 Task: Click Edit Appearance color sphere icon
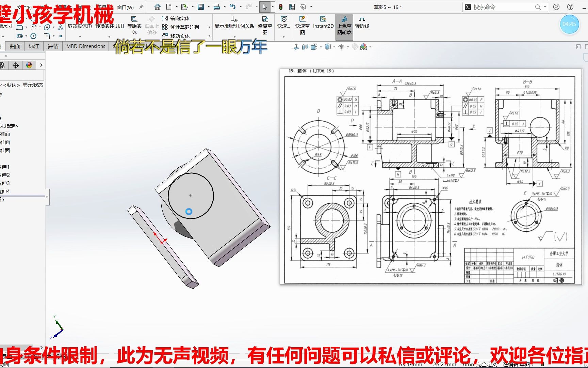click(364, 47)
